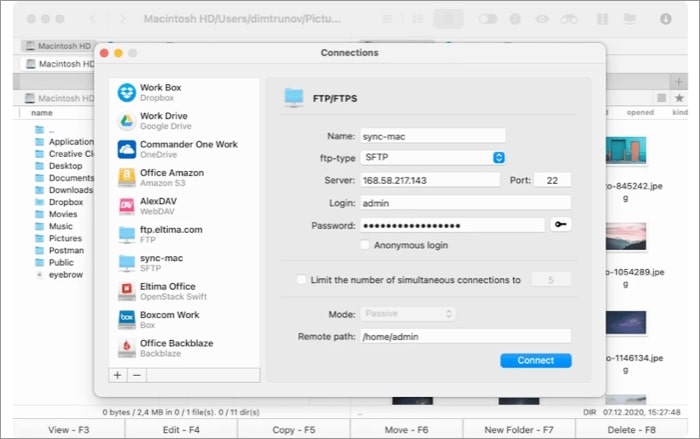Image resolution: width=700 pixels, height=439 pixels.
Task: Click the key icon beside Password
Action: pos(560,225)
